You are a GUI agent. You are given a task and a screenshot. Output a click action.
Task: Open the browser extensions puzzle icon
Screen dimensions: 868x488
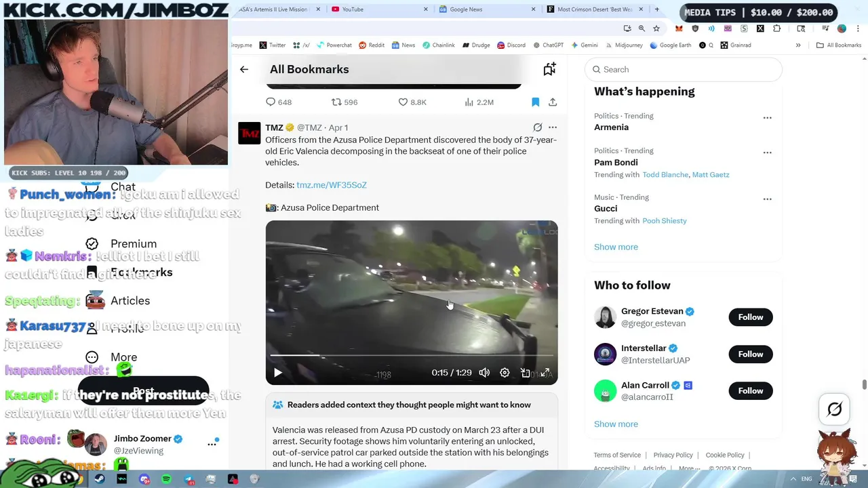click(x=777, y=28)
